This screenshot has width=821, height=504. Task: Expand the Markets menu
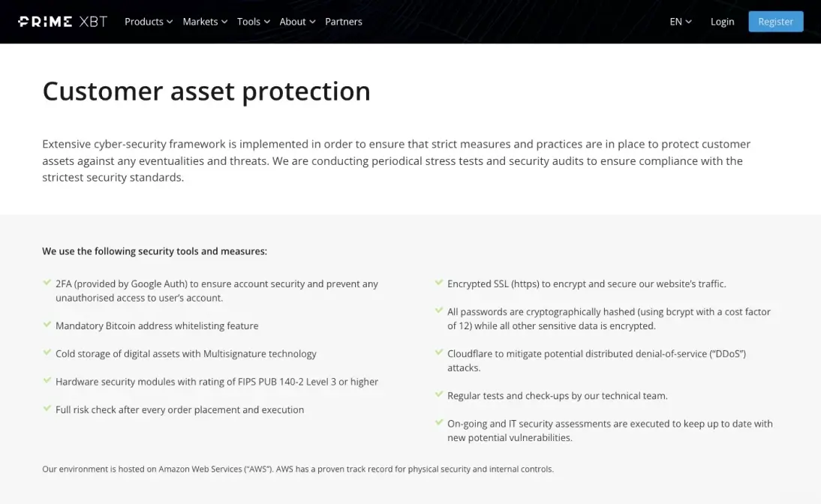(x=204, y=22)
